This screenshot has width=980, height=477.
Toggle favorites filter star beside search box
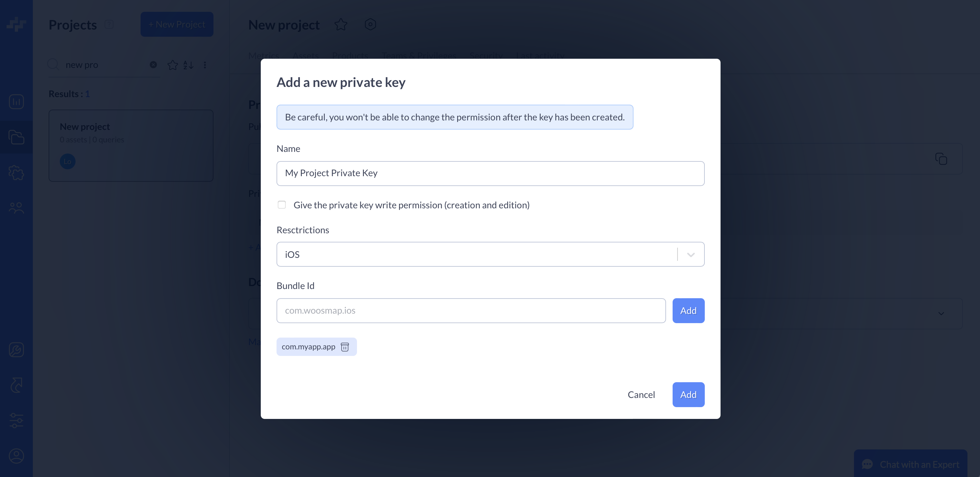click(172, 65)
